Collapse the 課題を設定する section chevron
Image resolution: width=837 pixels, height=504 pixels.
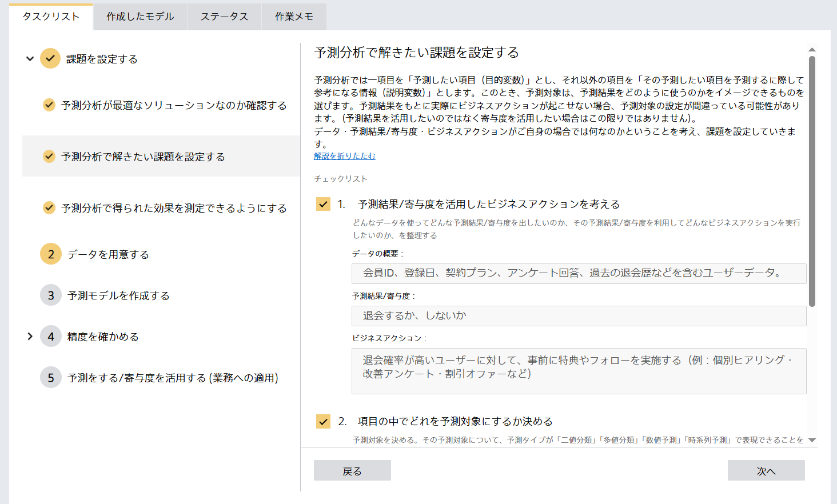pyautogui.click(x=30, y=58)
